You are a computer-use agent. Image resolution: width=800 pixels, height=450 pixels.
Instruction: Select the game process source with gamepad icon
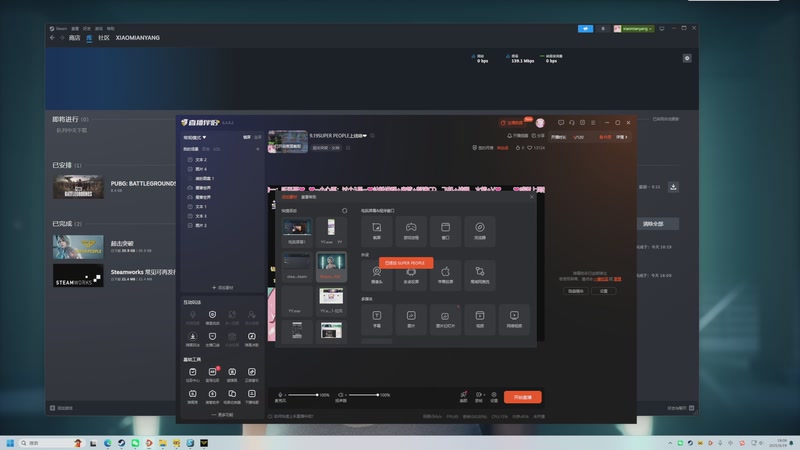(411, 231)
